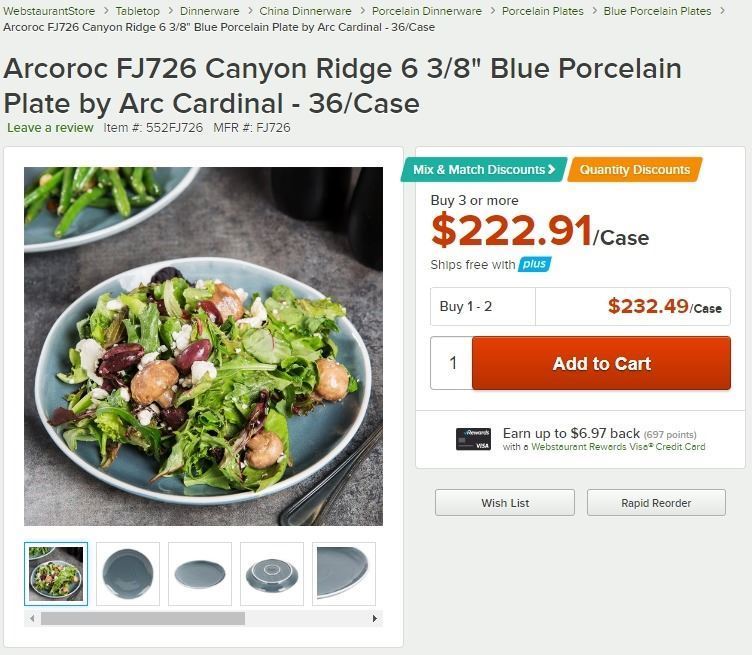This screenshot has width=752, height=655.
Task: Select the salad plate thumbnail
Action: (56, 574)
